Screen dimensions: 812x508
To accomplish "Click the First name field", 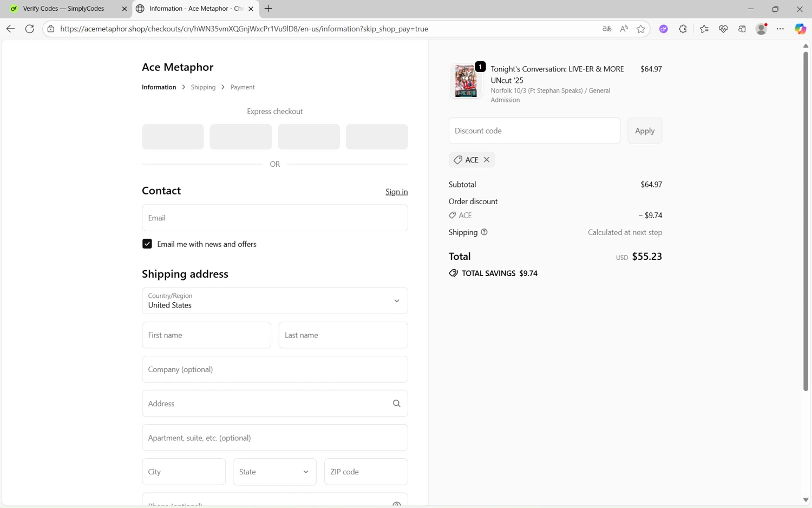I will pos(207,335).
